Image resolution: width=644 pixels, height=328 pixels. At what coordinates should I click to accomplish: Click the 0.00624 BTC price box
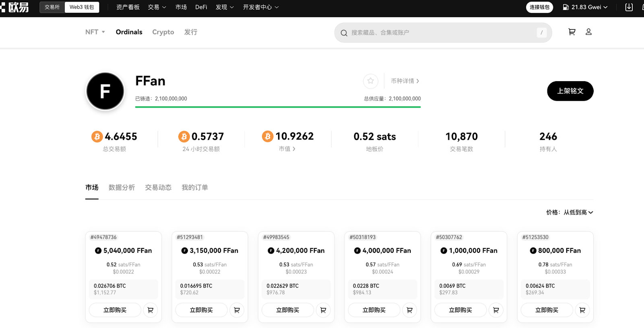(x=555, y=289)
